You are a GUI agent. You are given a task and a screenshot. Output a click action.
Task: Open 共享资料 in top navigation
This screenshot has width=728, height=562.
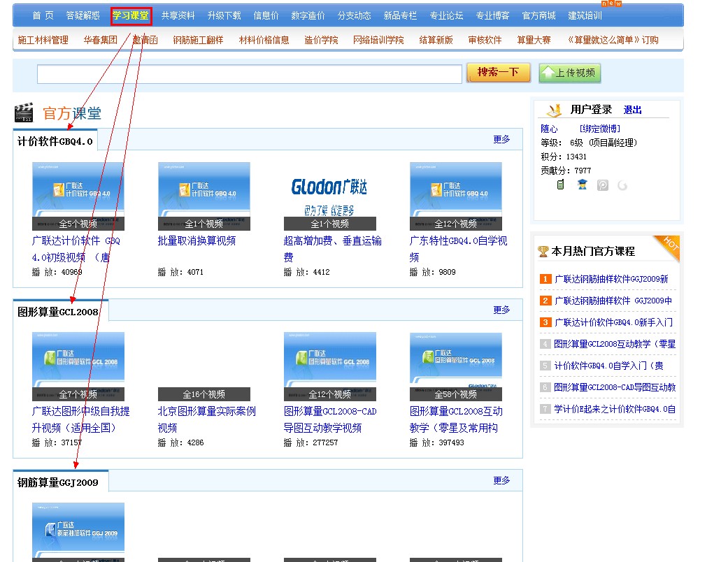178,16
